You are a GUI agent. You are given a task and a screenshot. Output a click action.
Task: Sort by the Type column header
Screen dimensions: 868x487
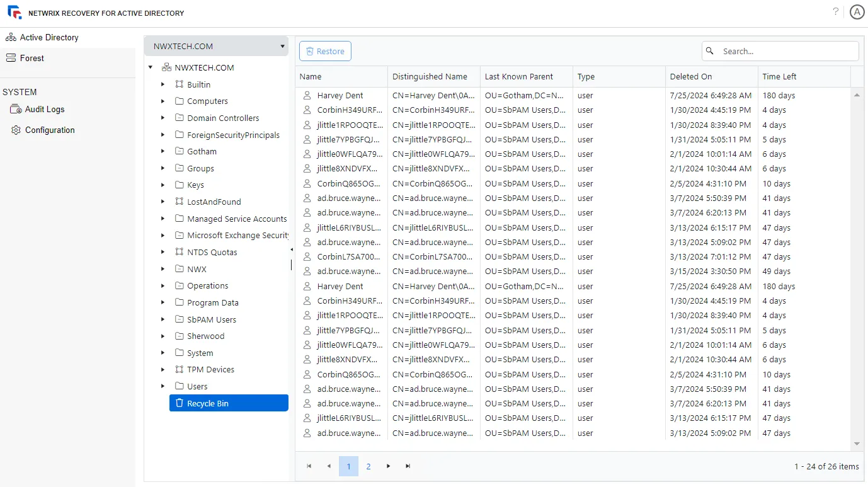point(619,76)
